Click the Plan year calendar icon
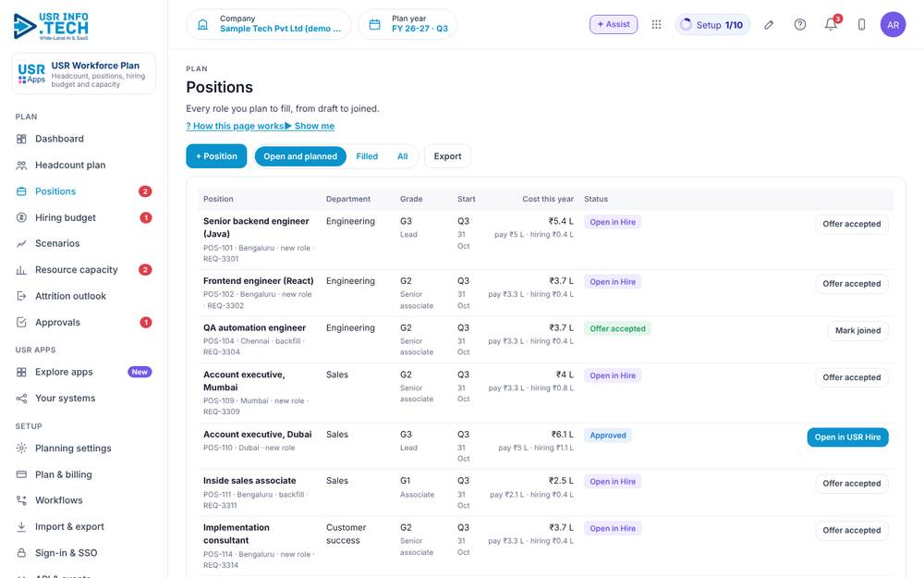Screen dimensions: 924x578 374,24
